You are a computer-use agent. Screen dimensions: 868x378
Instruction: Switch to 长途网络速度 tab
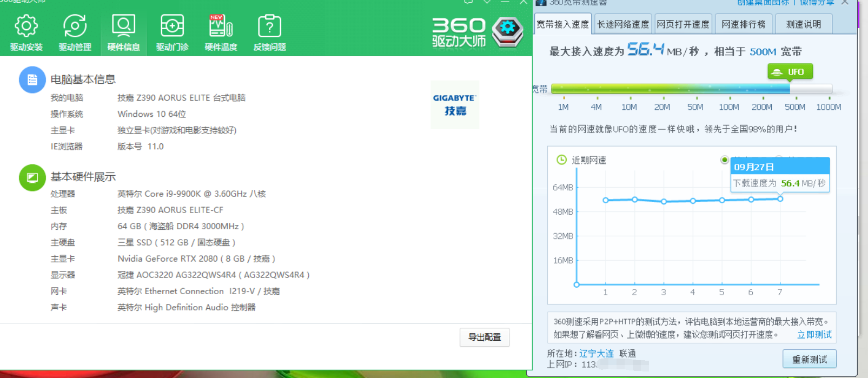[x=623, y=24]
